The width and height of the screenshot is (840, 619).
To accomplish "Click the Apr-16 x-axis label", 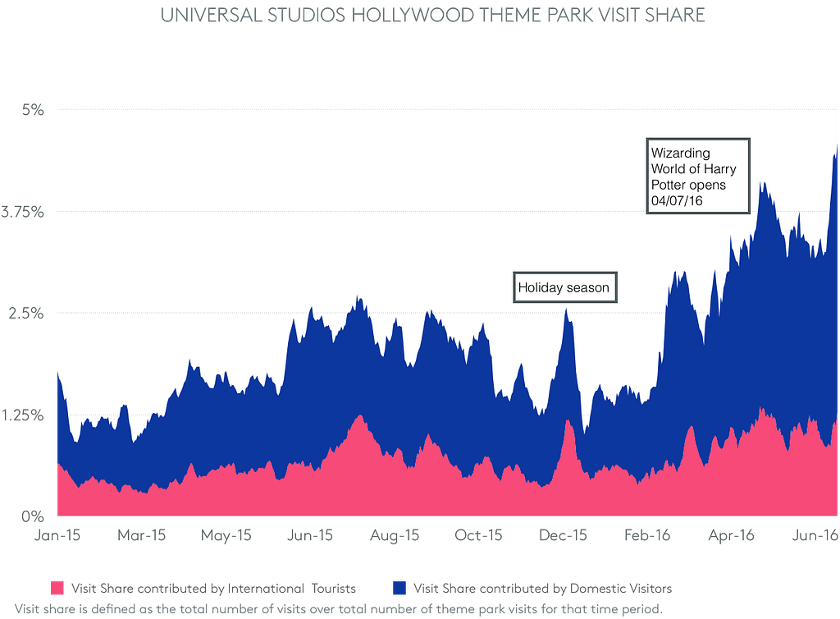I will click(x=731, y=535).
